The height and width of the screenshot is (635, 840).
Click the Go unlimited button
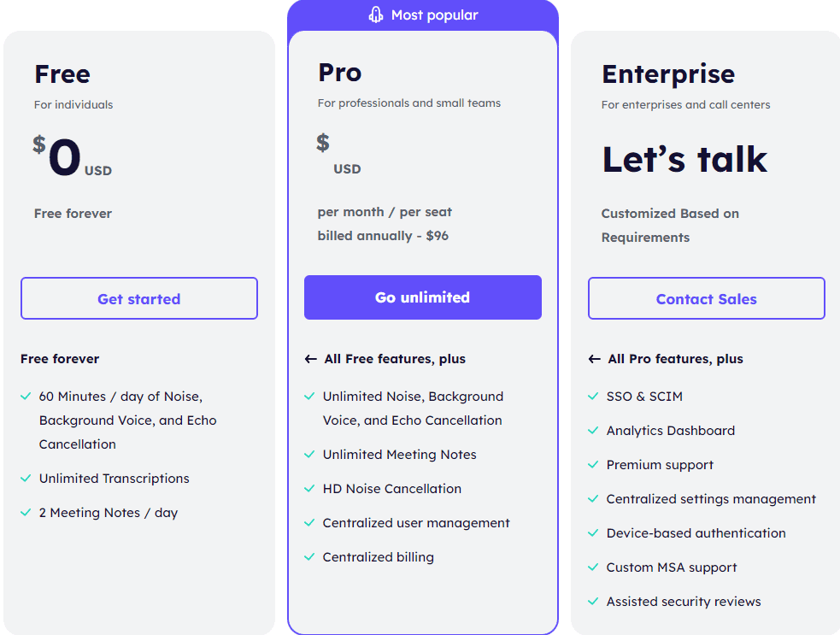[423, 297]
